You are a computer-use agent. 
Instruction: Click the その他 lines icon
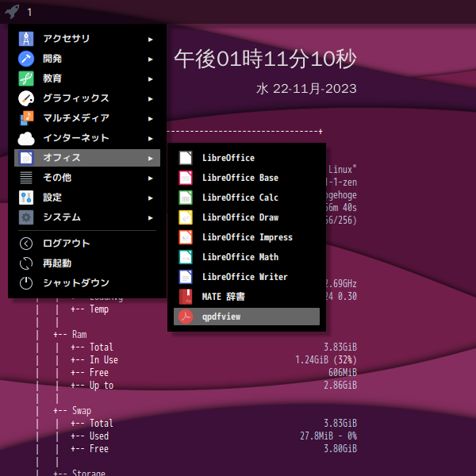pos(26,178)
